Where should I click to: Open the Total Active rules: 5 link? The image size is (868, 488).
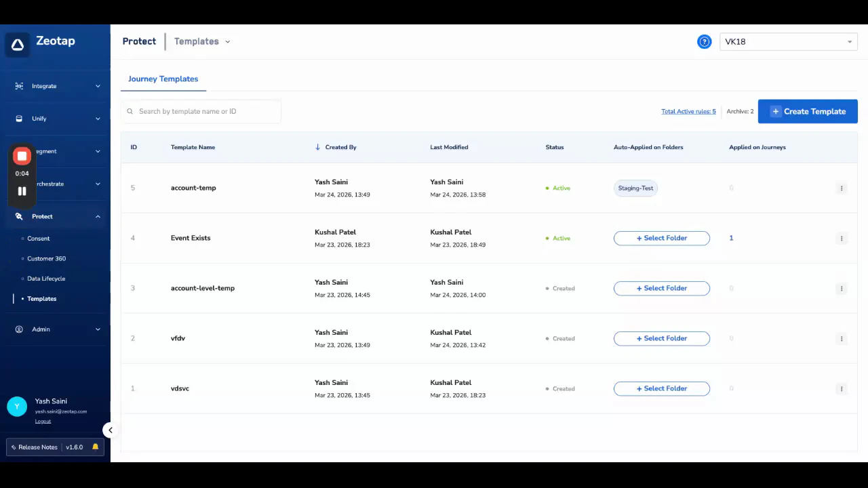[x=688, y=111]
